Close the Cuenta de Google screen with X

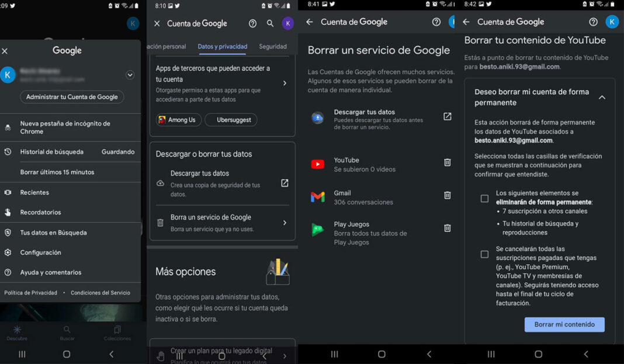[157, 23]
